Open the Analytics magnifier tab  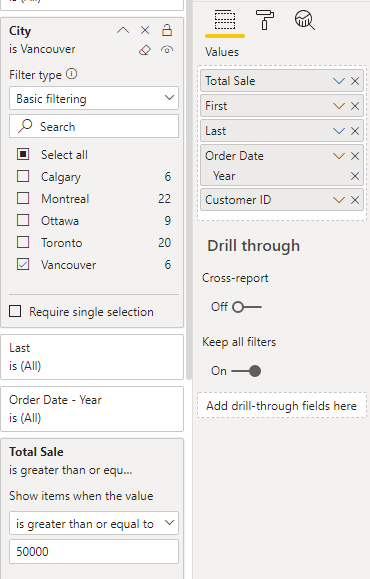click(x=305, y=20)
